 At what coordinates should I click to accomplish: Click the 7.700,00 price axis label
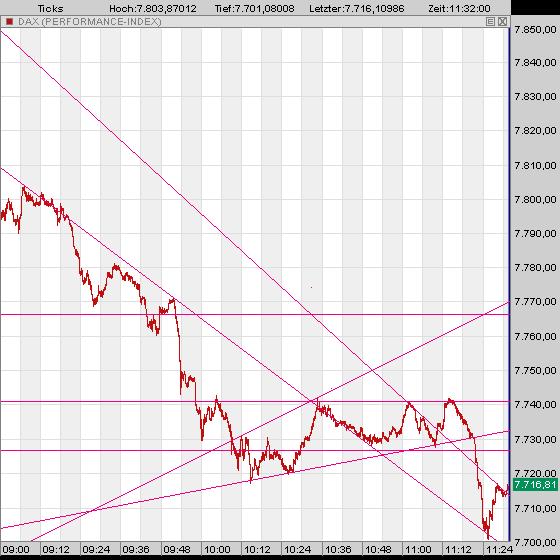pyautogui.click(x=535, y=542)
